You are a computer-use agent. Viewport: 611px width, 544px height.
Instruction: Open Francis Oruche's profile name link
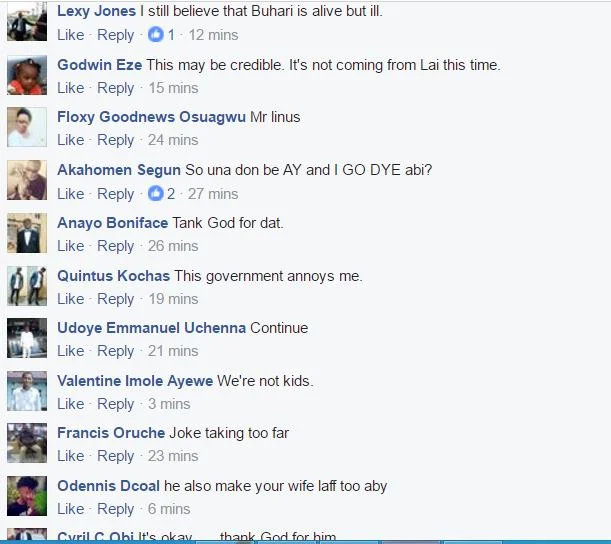[x=111, y=433]
